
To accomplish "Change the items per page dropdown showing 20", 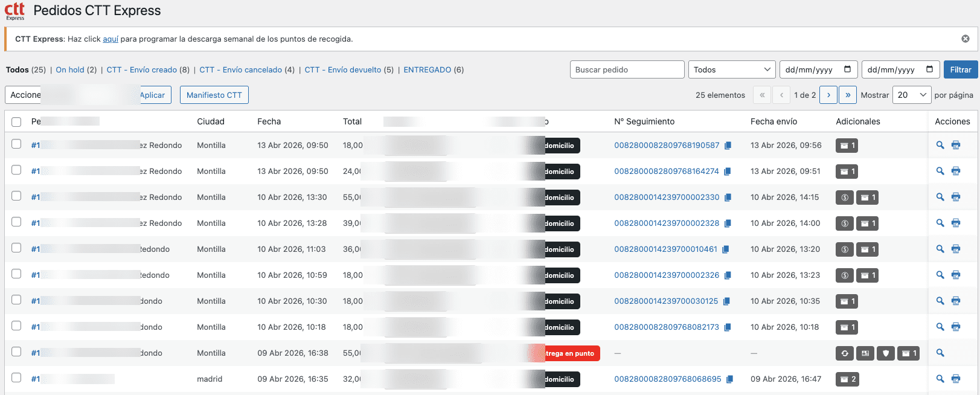I will pos(912,95).
